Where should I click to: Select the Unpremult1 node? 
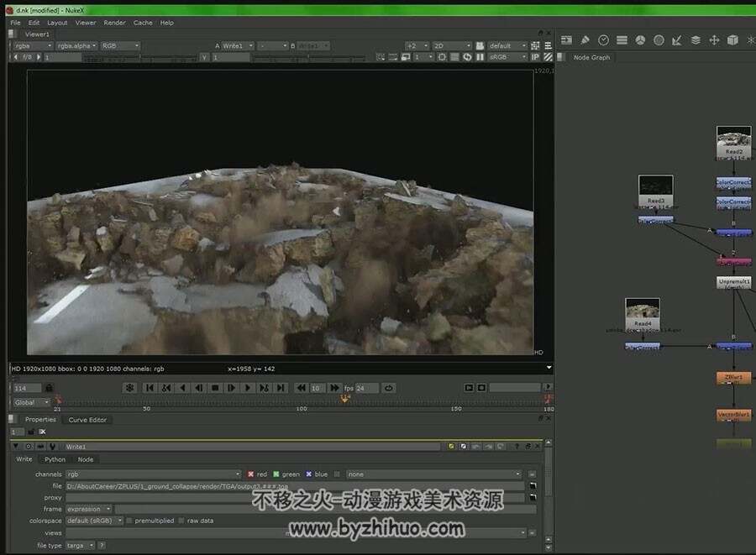[x=733, y=282]
